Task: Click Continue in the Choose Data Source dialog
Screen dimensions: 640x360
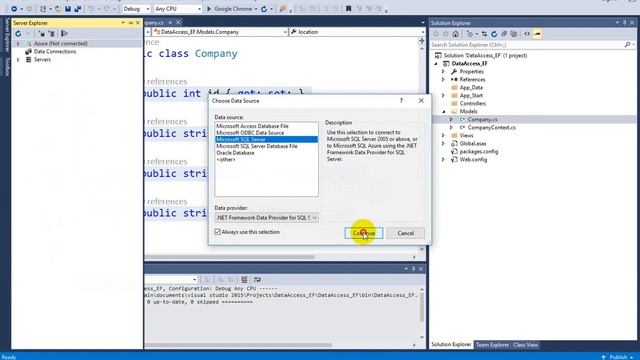Action: 364,233
